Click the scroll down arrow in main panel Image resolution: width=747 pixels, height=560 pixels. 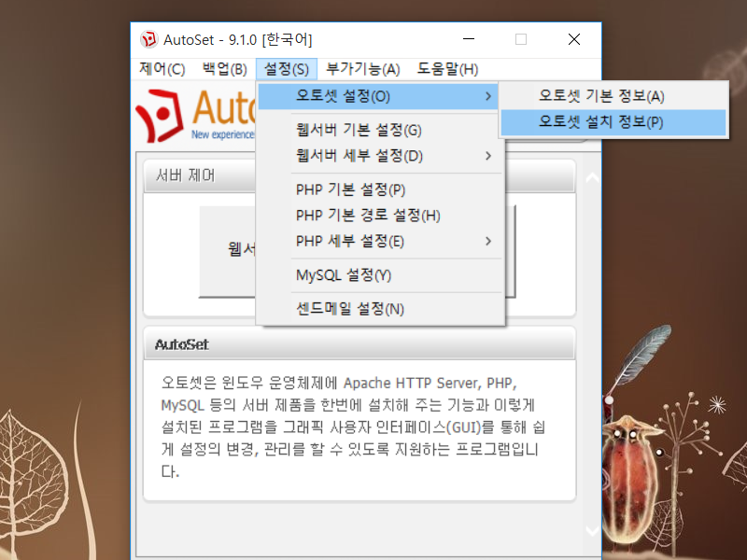(592, 530)
